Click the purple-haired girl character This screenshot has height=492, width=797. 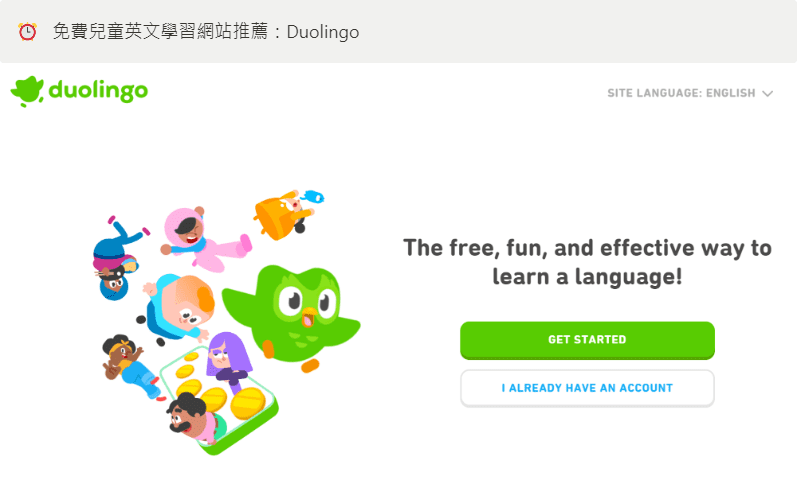(x=228, y=359)
